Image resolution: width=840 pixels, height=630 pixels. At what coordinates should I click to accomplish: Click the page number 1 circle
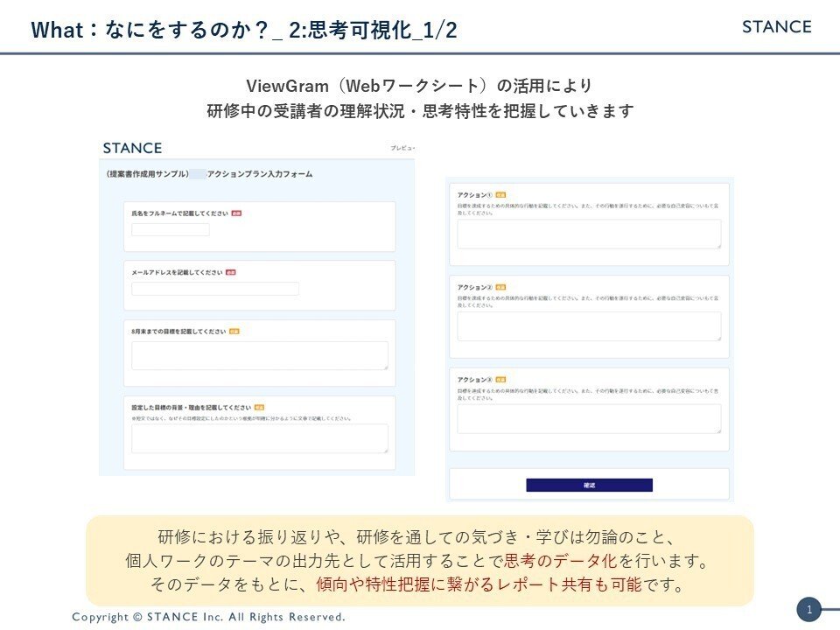808,609
